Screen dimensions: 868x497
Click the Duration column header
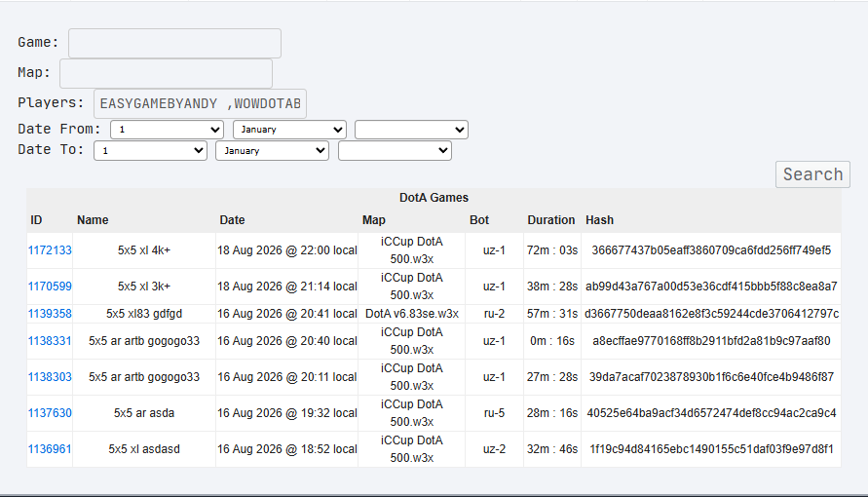coord(550,219)
